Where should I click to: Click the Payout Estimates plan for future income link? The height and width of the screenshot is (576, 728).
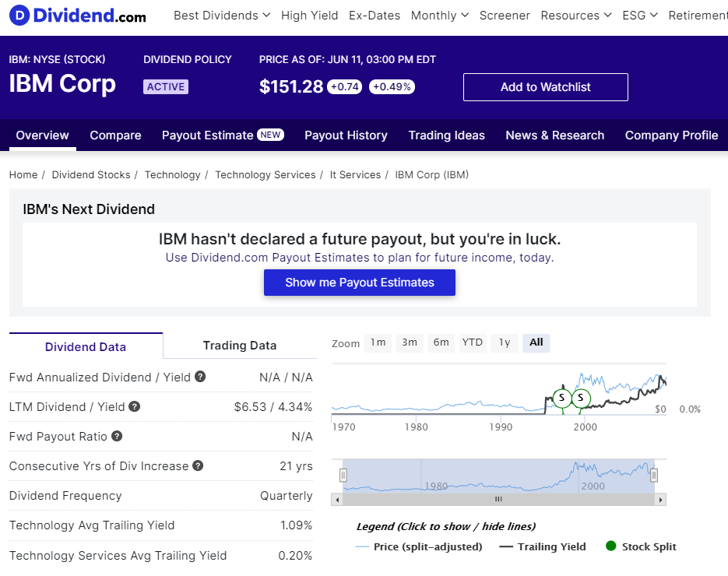point(360,258)
